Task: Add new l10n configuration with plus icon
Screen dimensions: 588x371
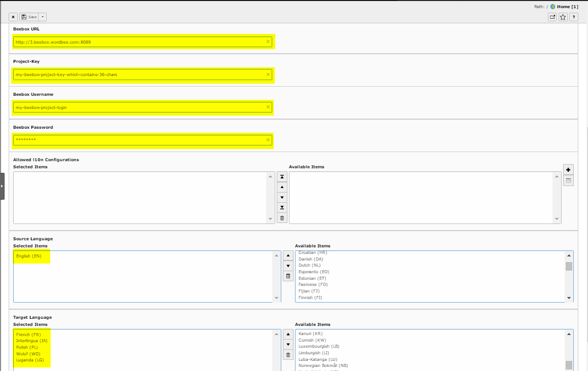Action: [x=568, y=170]
